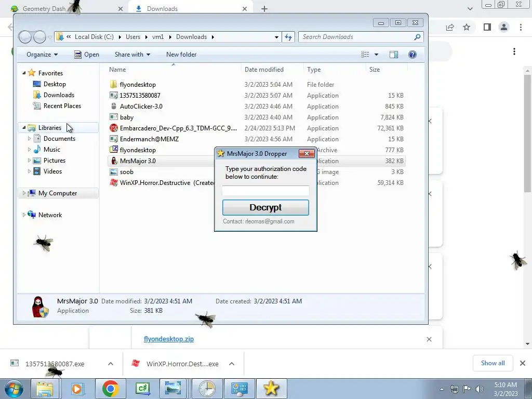Click New folder in Explorer toolbar

click(x=181, y=55)
